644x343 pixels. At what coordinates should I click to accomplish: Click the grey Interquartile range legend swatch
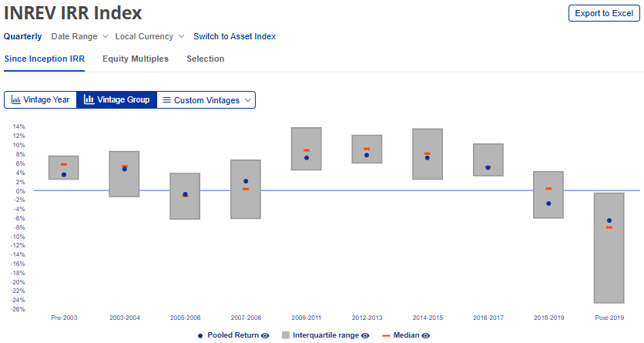click(286, 335)
